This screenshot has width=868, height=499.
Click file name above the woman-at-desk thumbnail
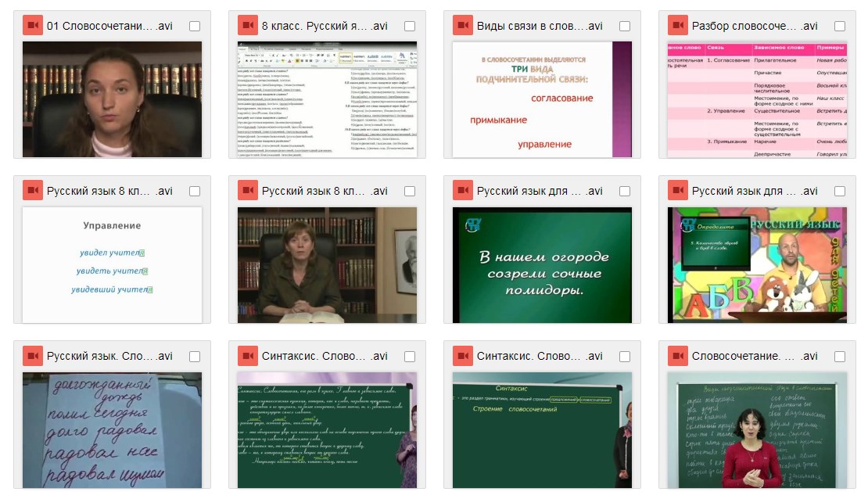coord(325,191)
